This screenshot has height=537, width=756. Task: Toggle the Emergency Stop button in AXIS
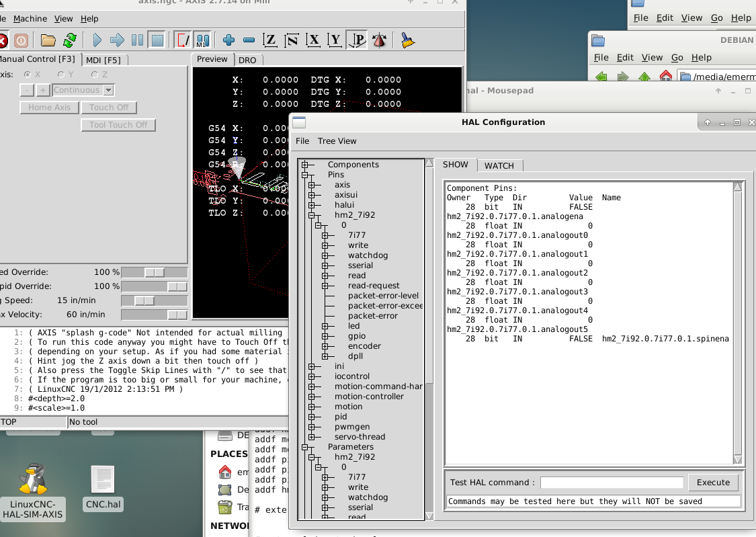click(x=3, y=40)
